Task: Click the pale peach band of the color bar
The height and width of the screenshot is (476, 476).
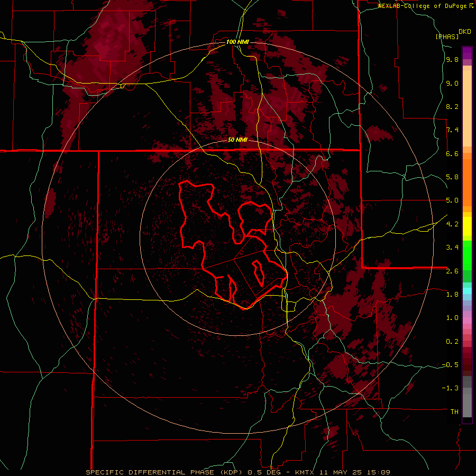Action: click(x=467, y=108)
